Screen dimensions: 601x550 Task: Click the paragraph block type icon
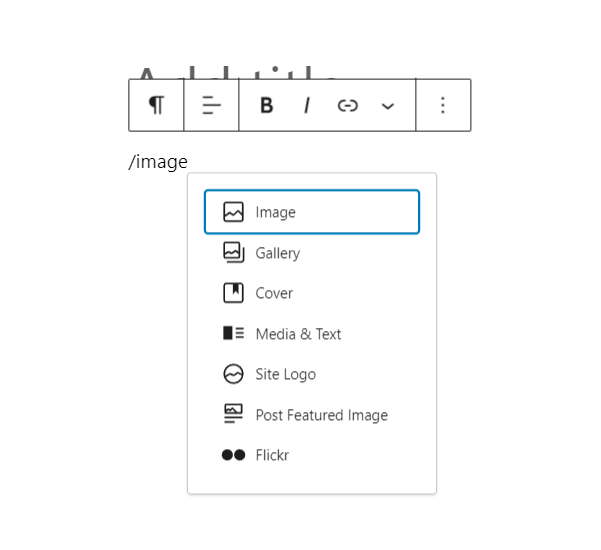[x=156, y=105]
